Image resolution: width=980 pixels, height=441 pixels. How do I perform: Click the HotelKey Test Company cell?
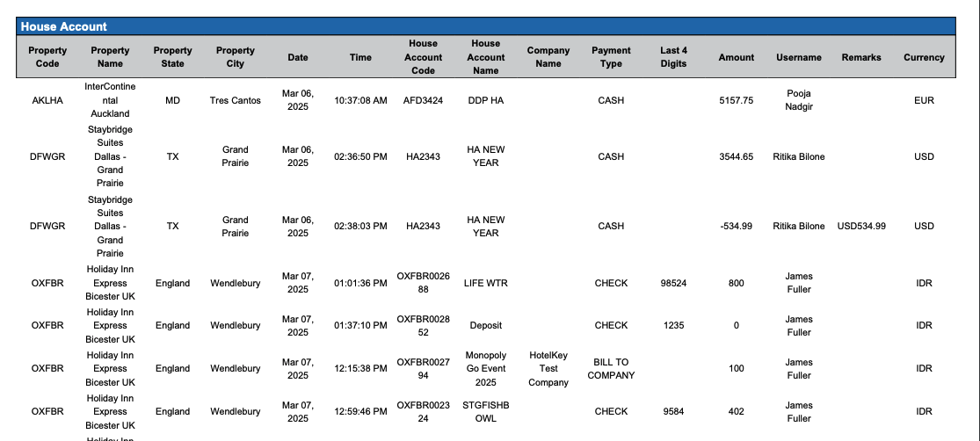(548, 368)
